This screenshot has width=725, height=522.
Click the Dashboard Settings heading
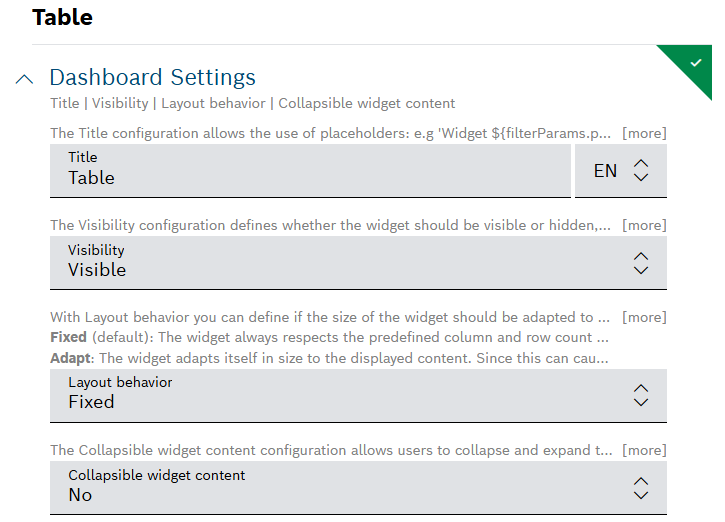coord(152,78)
